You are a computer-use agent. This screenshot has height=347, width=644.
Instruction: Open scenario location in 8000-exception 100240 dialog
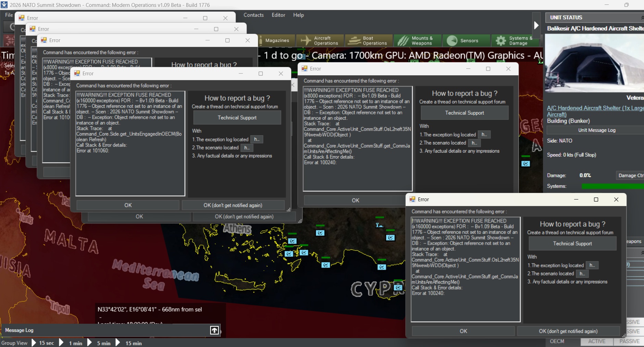[x=474, y=143]
